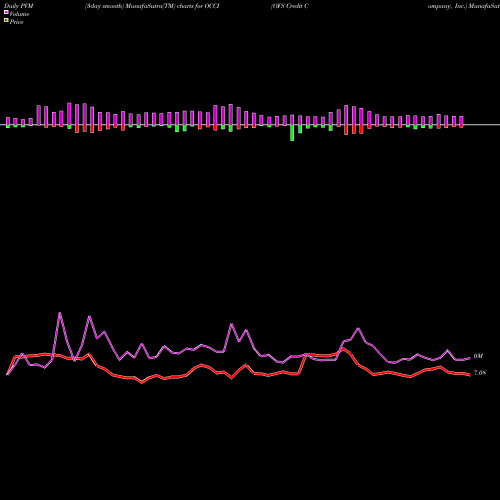
Task: Click the '(OFS Credit C' company name text
Action: click(290, 6)
